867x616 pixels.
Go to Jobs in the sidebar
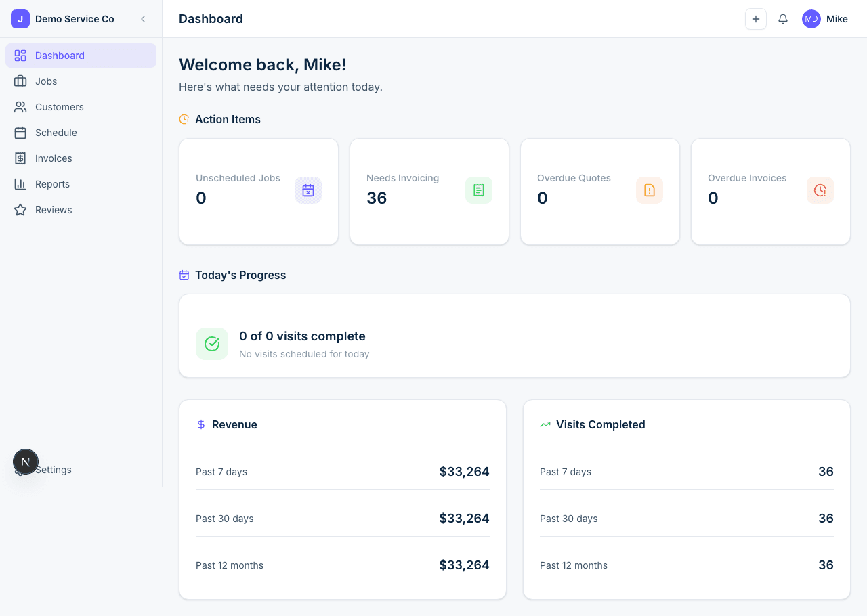[81, 81]
